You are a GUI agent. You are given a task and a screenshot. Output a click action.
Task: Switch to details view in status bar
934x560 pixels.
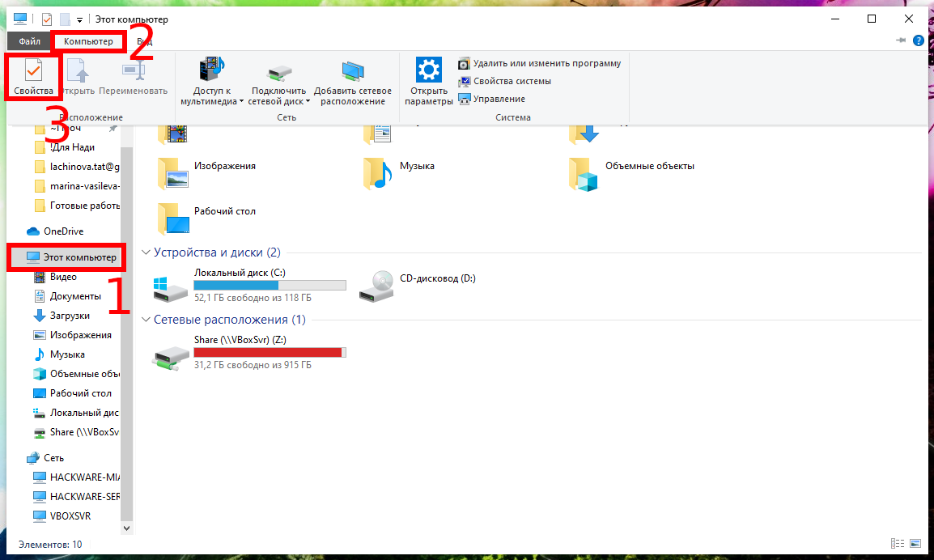[897, 544]
